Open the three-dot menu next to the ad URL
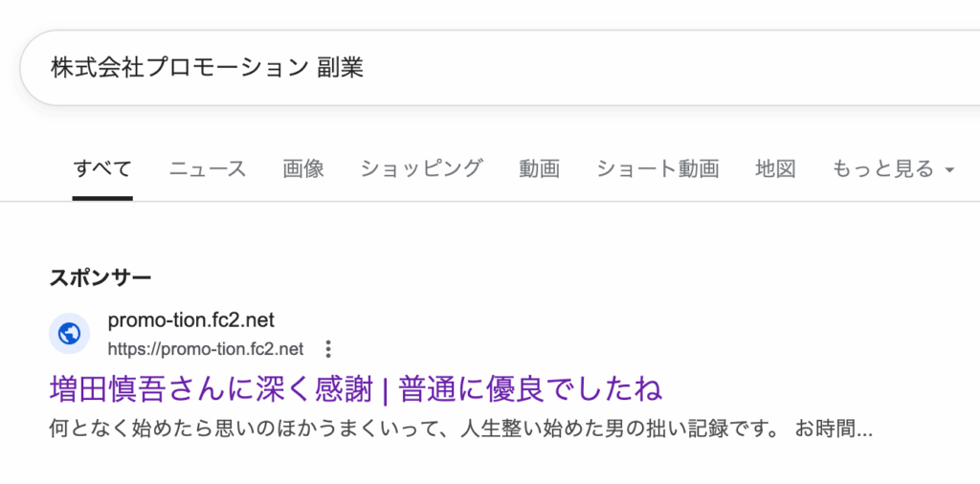The height and width of the screenshot is (484, 980). [328, 349]
